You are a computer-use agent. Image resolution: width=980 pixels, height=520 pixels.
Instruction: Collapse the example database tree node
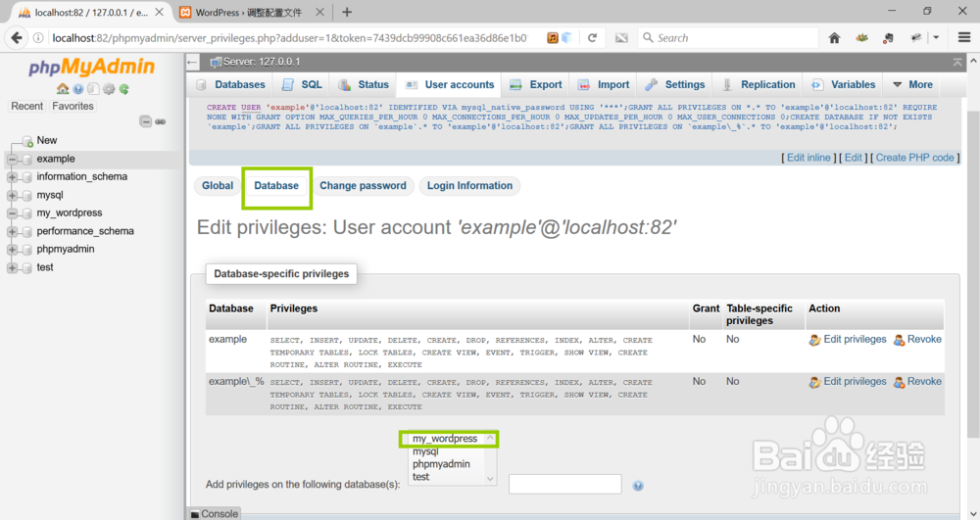12,160
